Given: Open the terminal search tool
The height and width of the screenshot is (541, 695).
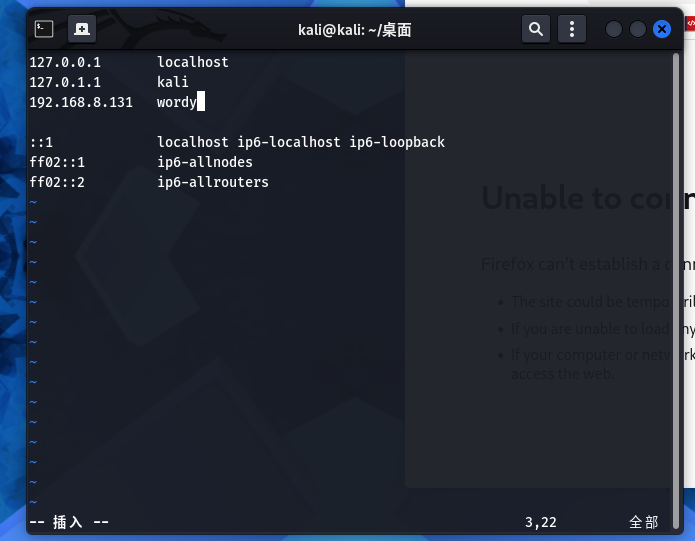Looking at the screenshot, I should (x=536, y=29).
